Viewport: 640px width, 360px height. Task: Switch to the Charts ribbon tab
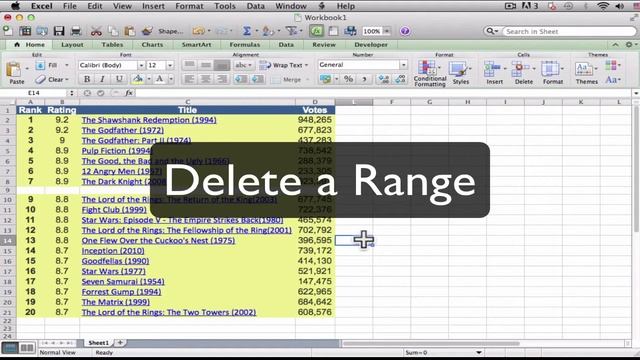point(152,44)
